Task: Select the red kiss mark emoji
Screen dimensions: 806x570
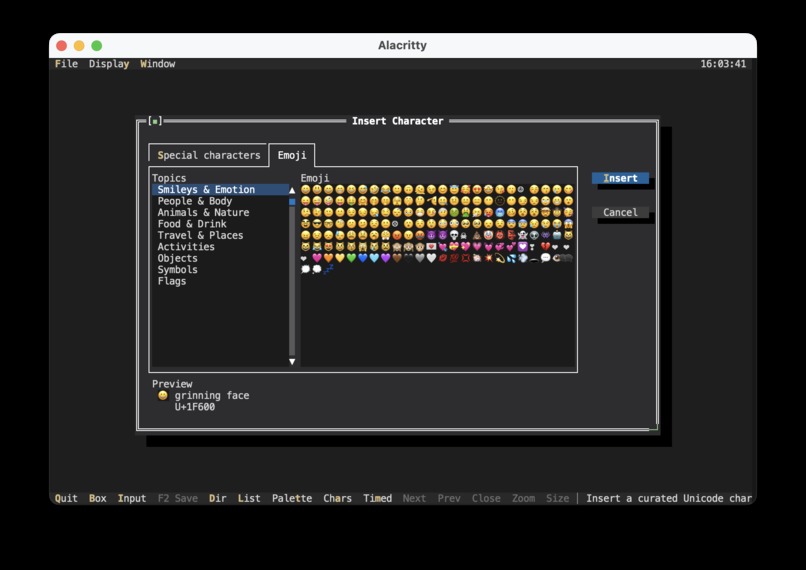Action: tap(443, 258)
